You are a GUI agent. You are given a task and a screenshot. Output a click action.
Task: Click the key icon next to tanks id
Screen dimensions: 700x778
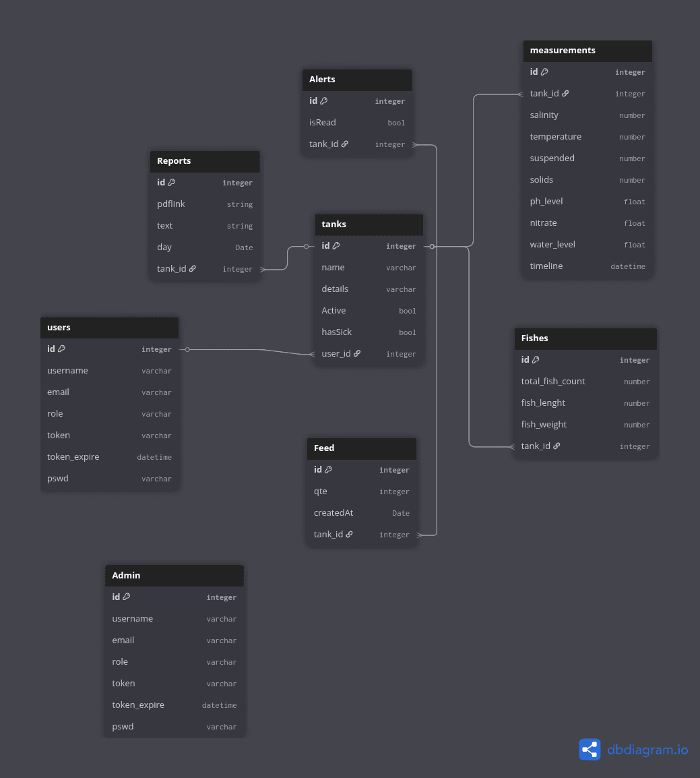[x=336, y=245]
